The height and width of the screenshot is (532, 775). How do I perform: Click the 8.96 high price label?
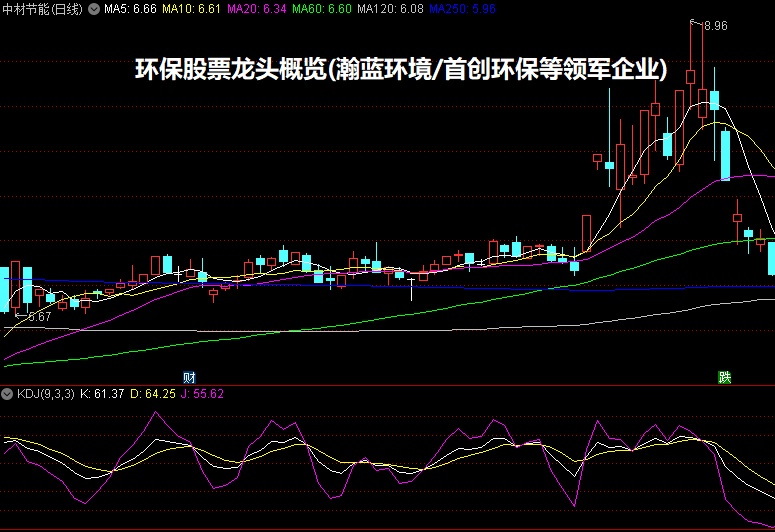pos(716,26)
